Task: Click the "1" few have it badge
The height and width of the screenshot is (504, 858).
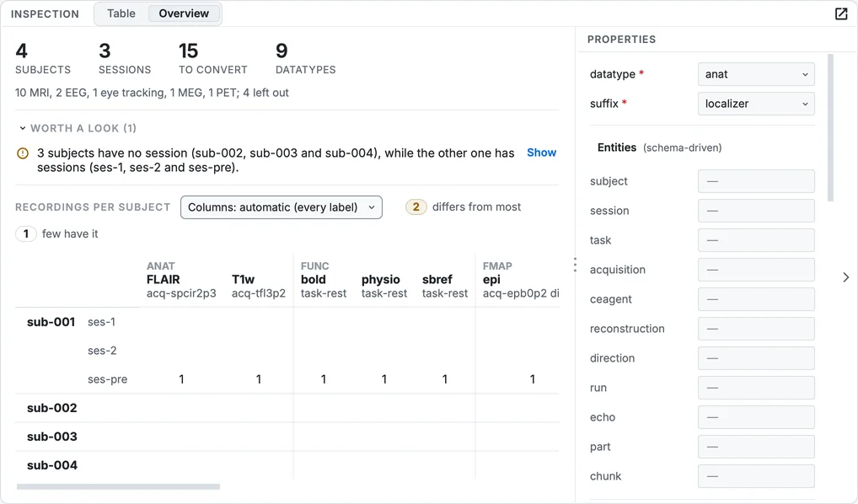Action: [26, 233]
